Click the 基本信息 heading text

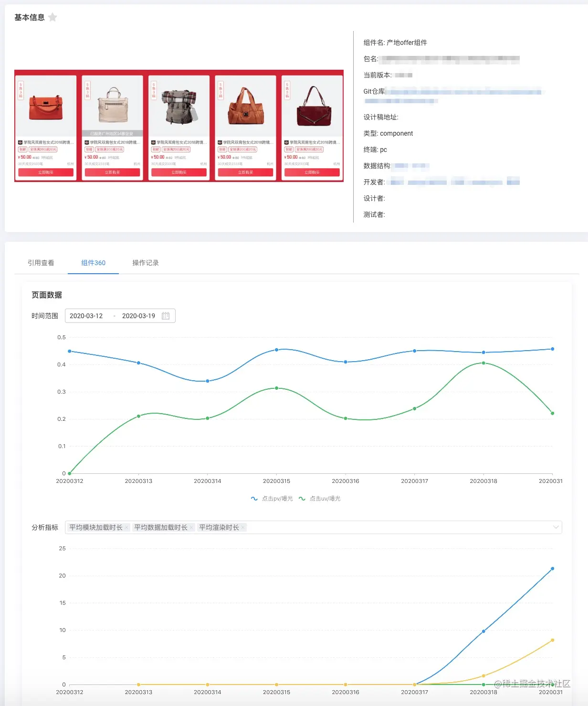pyautogui.click(x=30, y=18)
